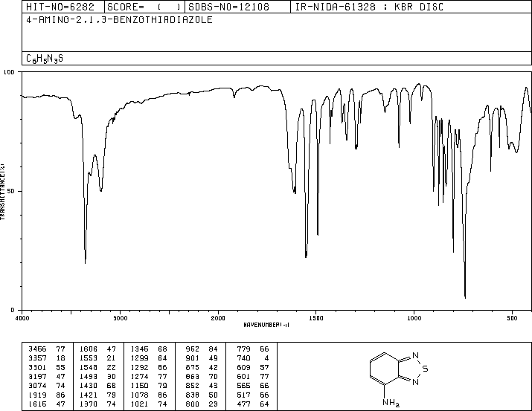Viewport: 532px width, 411px height.
Task: Select the molecular formula C6H5N3S
Action: coord(45,59)
